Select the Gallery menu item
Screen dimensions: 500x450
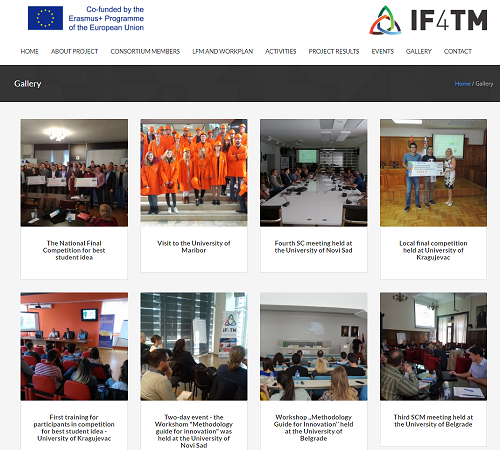click(x=419, y=51)
